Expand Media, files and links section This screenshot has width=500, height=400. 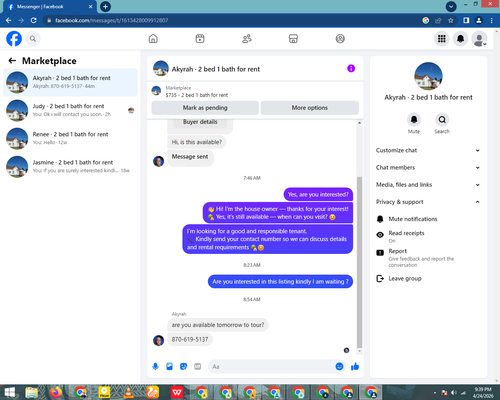pos(428,185)
